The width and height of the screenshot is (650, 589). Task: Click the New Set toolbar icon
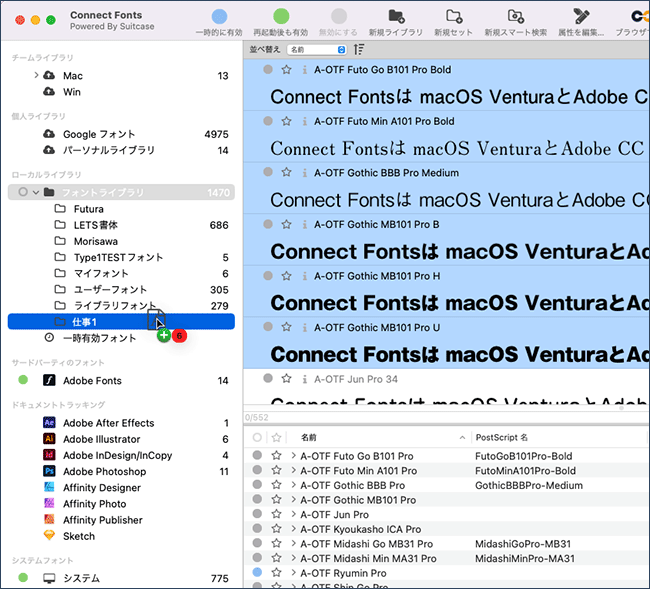pos(454,17)
